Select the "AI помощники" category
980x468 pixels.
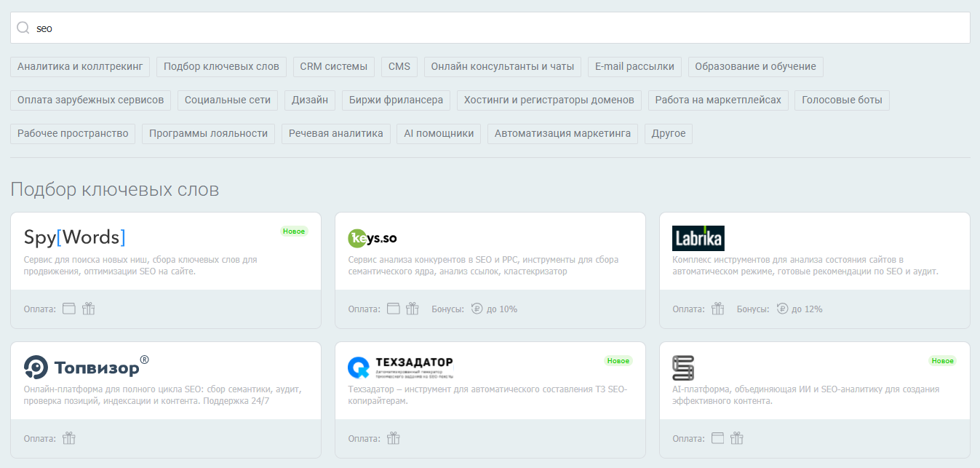click(439, 133)
